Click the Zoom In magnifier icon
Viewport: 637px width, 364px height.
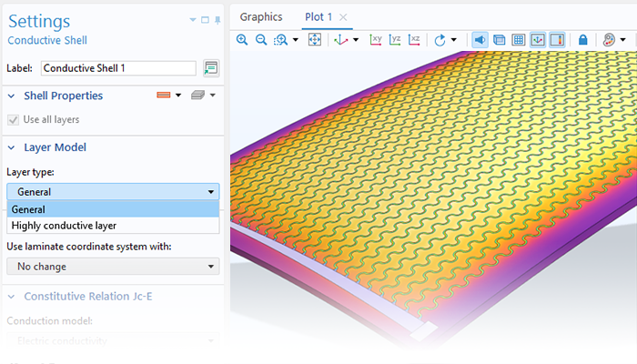coord(242,40)
